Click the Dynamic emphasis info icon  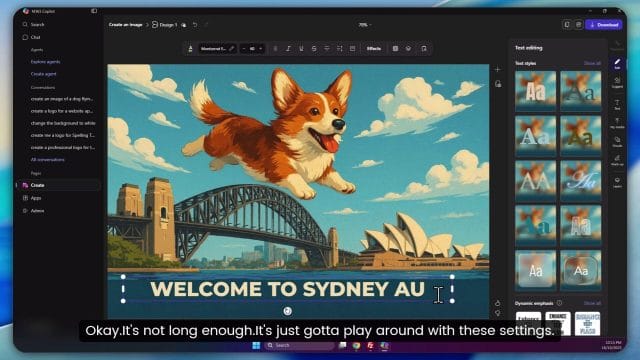pos(559,303)
